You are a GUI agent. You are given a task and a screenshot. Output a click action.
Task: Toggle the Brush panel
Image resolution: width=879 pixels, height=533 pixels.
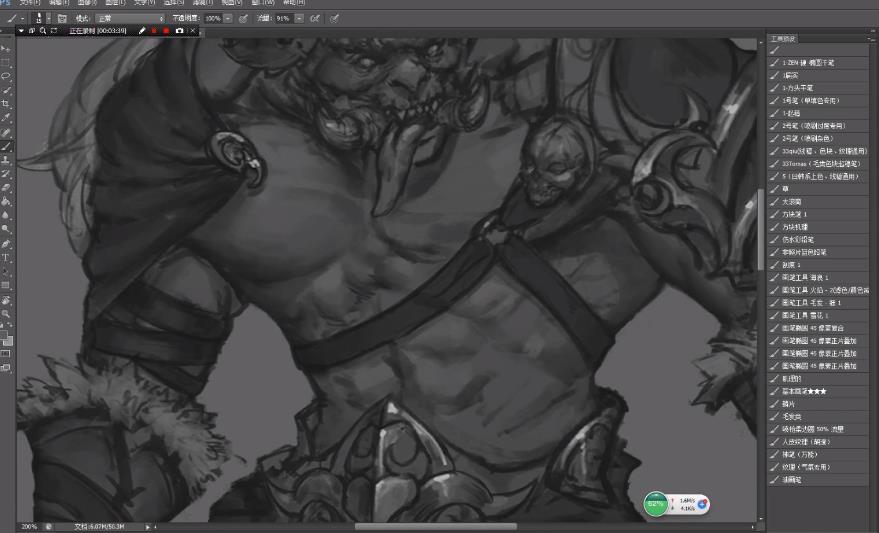tap(62, 18)
